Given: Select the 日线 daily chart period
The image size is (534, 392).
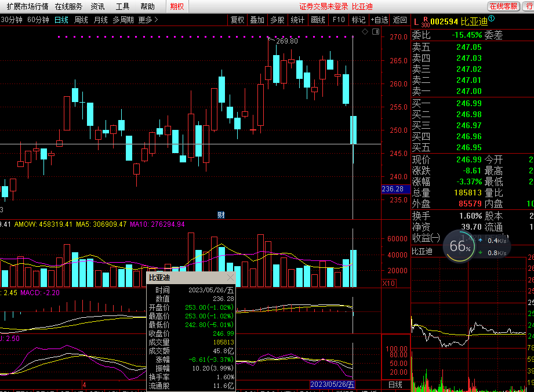Looking at the screenshot, I should tap(61, 20).
